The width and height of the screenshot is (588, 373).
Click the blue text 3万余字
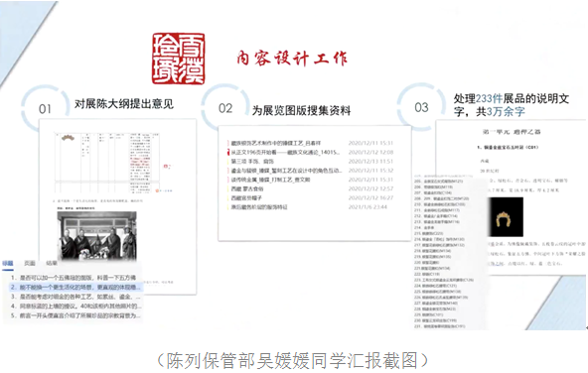pos(506,111)
